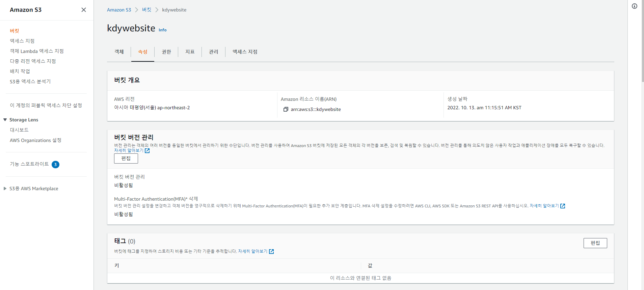Open 버킷 in the sidebar
The width and height of the screenshot is (644, 290).
click(x=15, y=31)
